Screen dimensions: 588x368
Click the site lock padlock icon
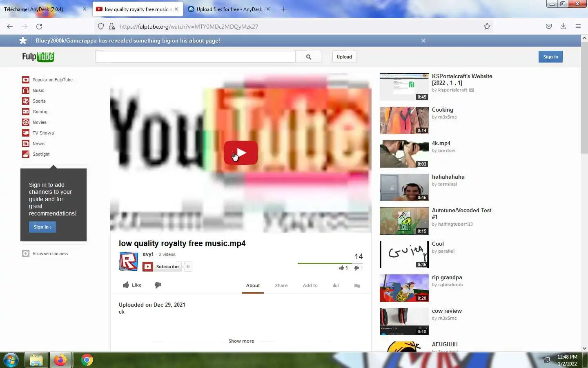[111, 26]
